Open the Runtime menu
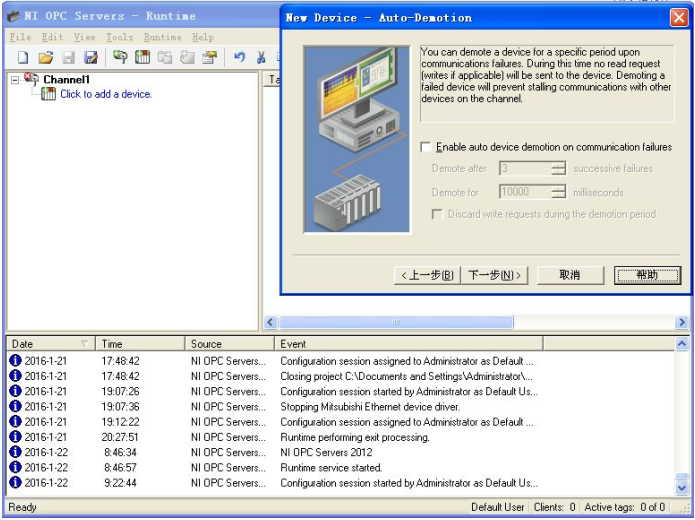695x520 pixels. point(162,37)
